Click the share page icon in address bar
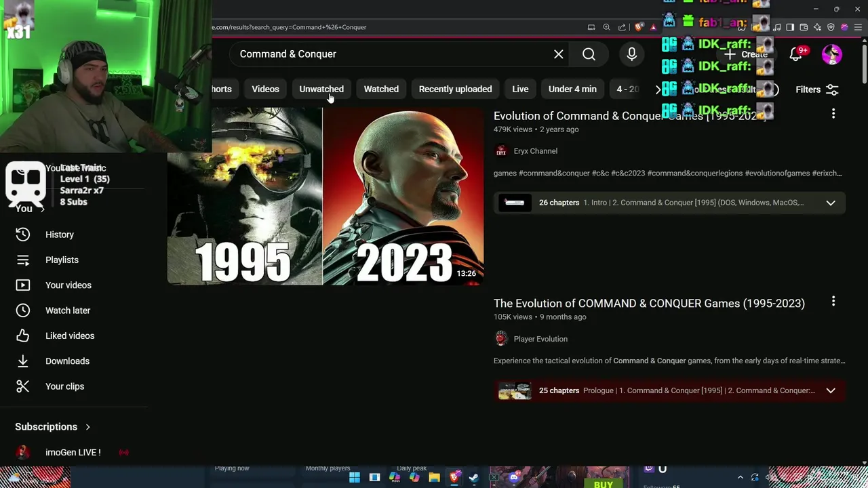 point(622,27)
